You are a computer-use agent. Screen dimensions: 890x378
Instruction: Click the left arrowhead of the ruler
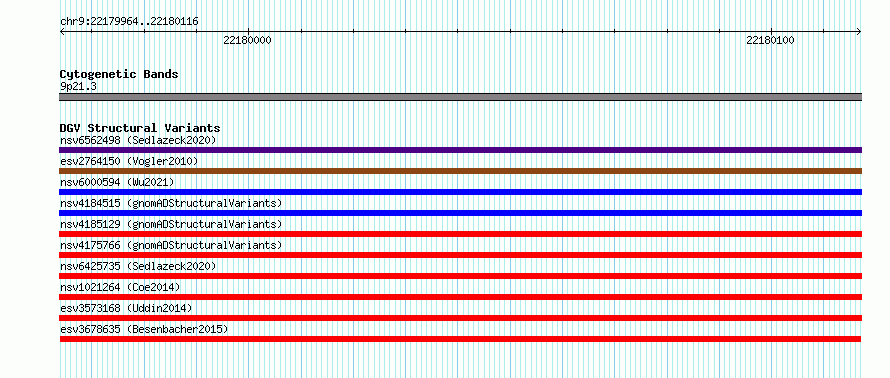(x=62, y=31)
